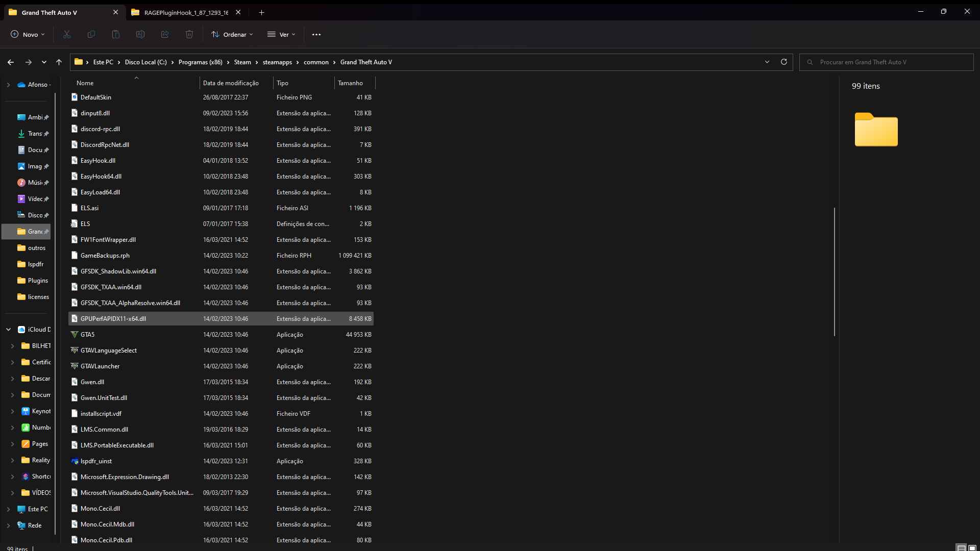Image resolution: width=980 pixels, height=551 pixels.
Task: Open the see more ellipsis menu
Action: [x=316, y=34]
